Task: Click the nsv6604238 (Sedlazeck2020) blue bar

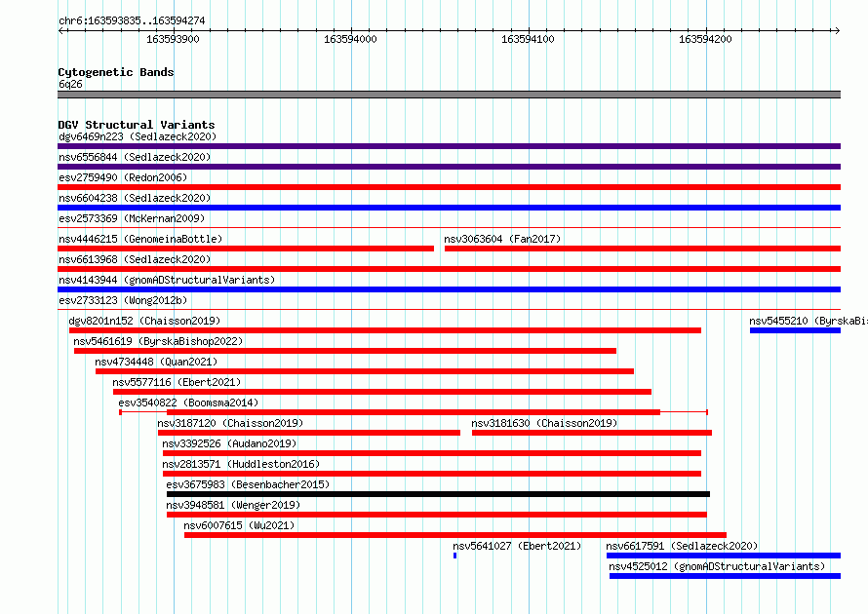Action: 449,208
